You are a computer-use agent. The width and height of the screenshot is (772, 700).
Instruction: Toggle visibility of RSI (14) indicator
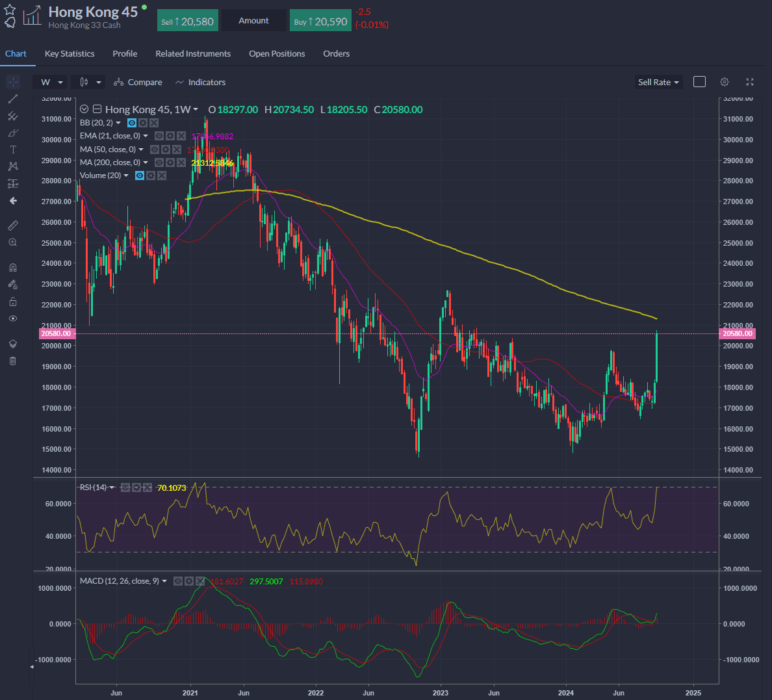125,487
